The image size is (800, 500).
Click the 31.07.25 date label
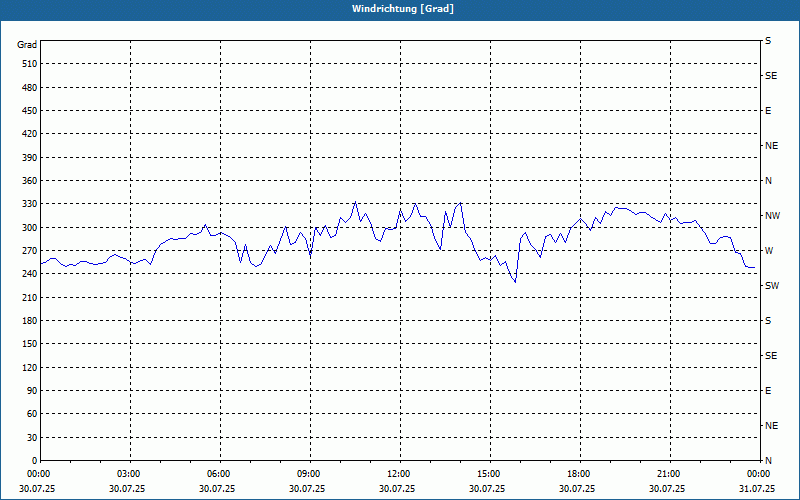[757, 488]
